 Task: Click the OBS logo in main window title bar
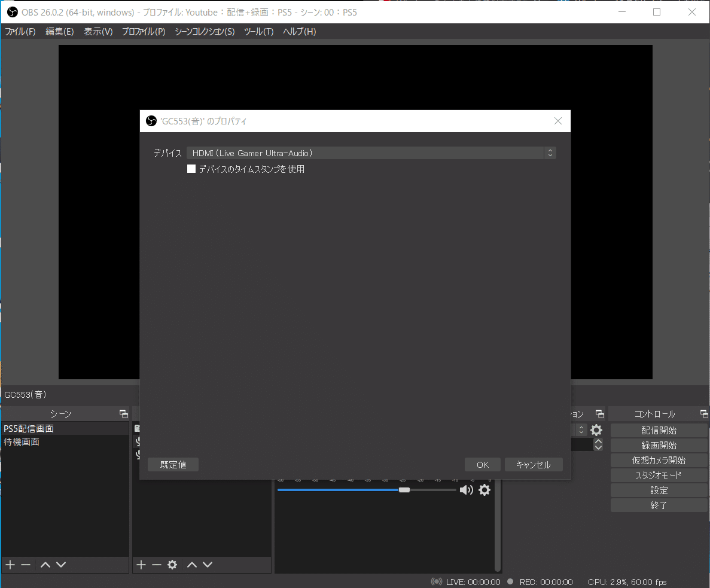coord(13,12)
